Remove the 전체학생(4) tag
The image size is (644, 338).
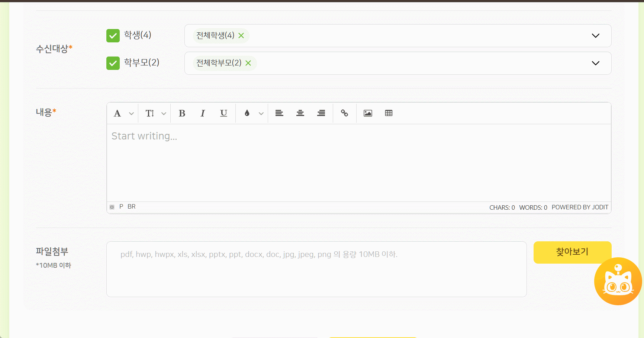[241, 36]
